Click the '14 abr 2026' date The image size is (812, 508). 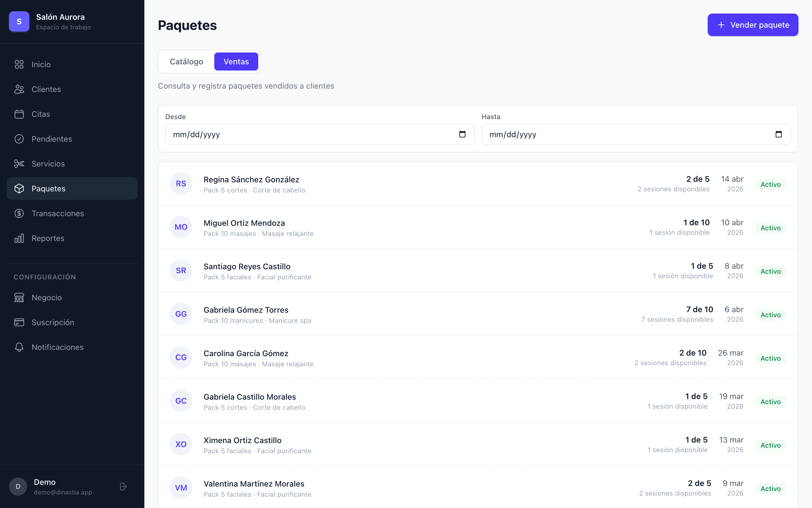click(x=732, y=184)
